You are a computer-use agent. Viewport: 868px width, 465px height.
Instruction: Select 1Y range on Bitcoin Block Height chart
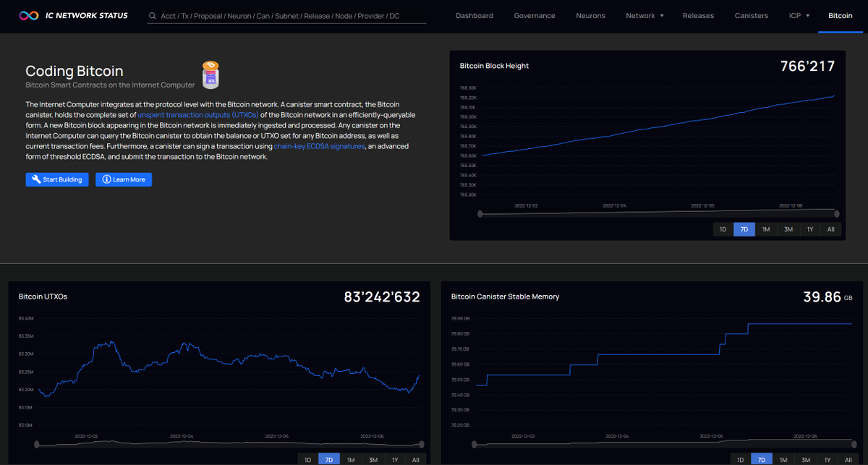click(x=810, y=229)
